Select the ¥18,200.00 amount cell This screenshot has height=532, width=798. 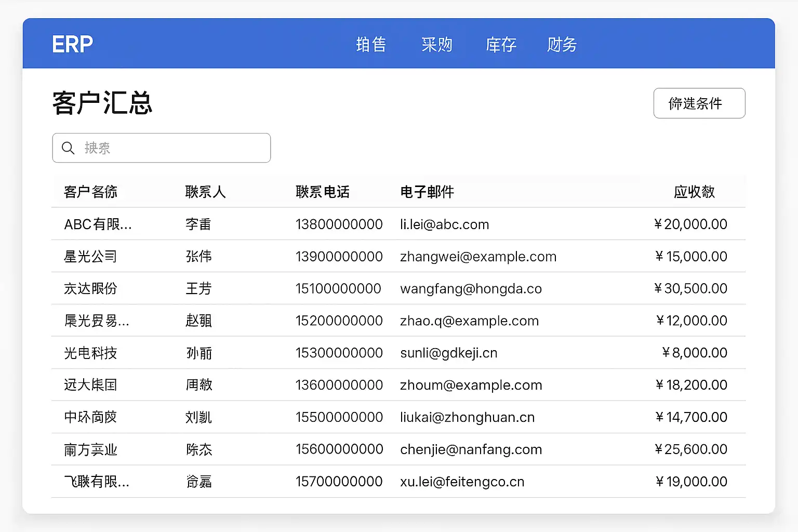(x=691, y=385)
